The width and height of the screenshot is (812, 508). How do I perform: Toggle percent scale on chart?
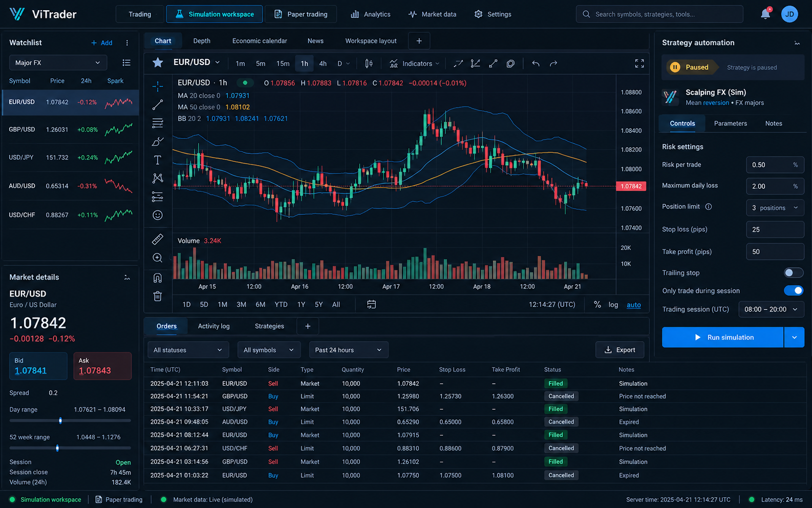pyautogui.click(x=597, y=304)
